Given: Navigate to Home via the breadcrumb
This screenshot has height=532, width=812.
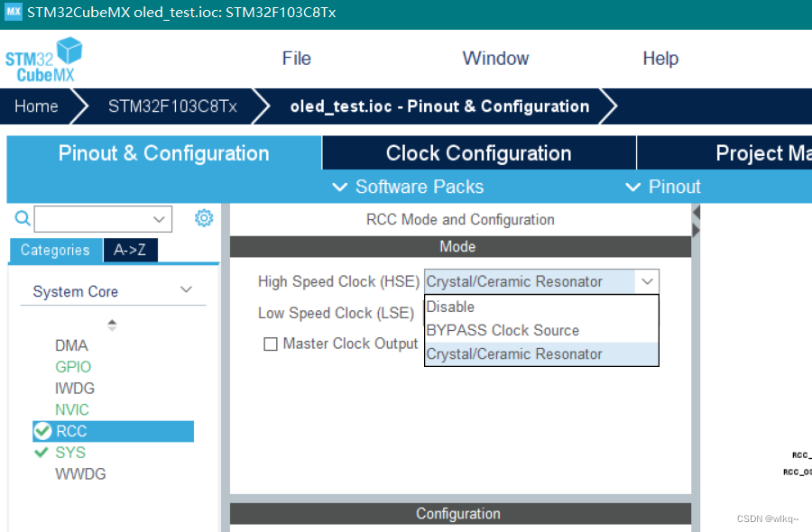Looking at the screenshot, I should coord(35,106).
